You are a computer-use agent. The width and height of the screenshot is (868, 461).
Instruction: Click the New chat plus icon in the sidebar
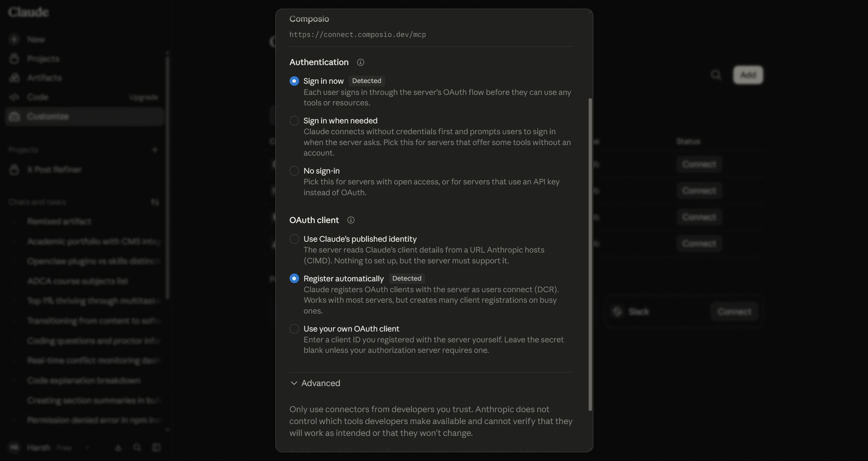pyautogui.click(x=14, y=39)
